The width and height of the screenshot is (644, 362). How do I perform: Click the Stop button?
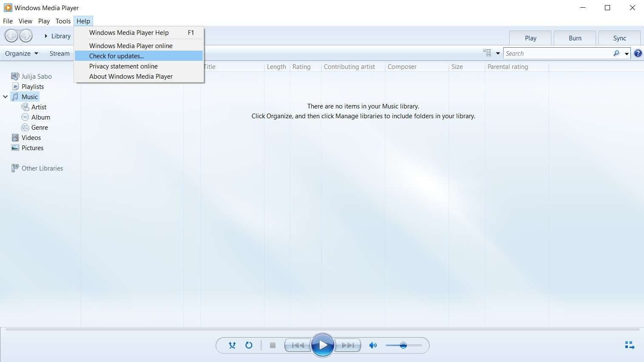(273, 345)
